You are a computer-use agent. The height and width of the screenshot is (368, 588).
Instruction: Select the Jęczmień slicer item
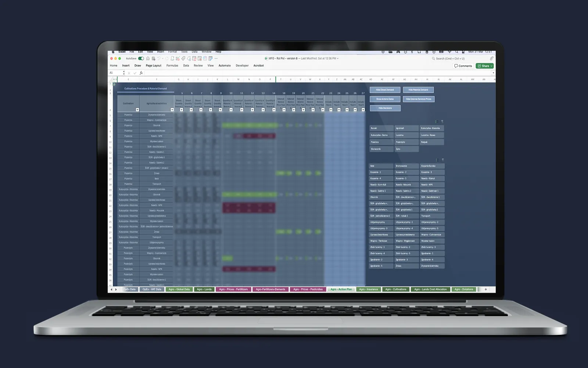(x=406, y=128)
